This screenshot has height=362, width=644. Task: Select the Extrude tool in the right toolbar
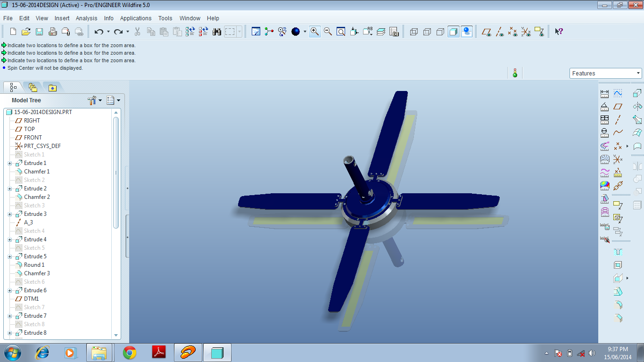(x=637, y=93)
